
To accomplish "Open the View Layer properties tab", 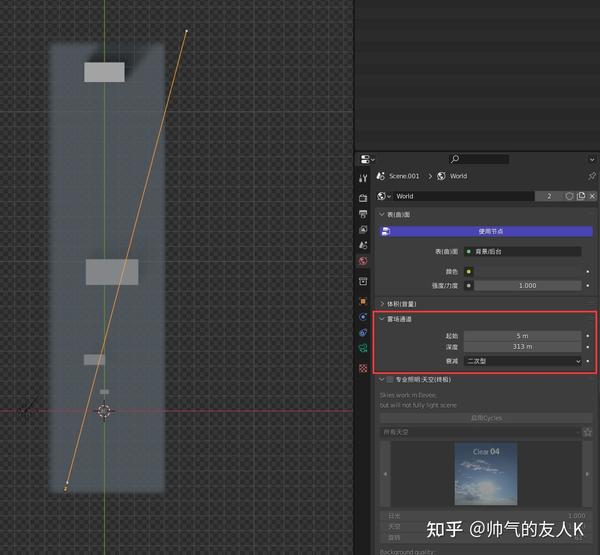I will point(363,229).
